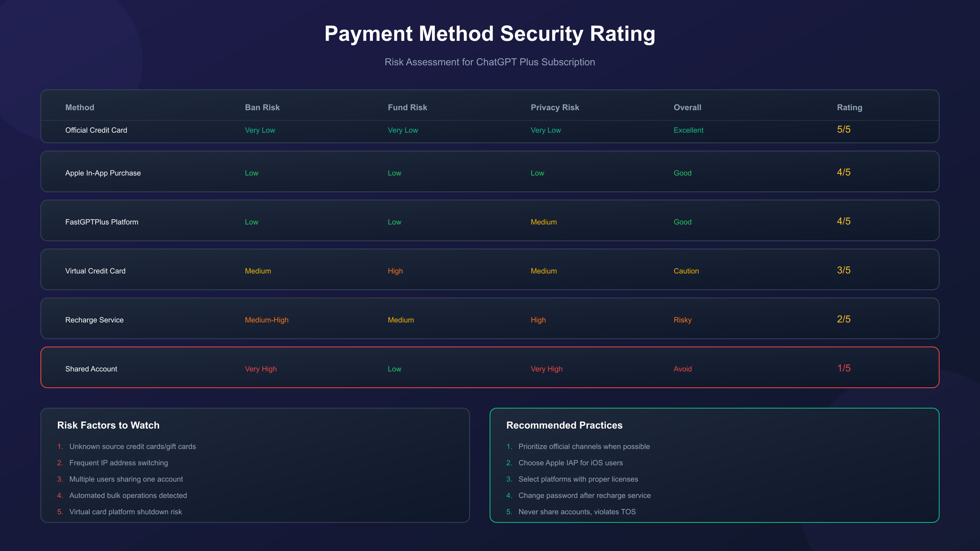This screenshot has height=551, width=980.
Task: Click the Shared Account row label
Action: [x=91, y=369]
